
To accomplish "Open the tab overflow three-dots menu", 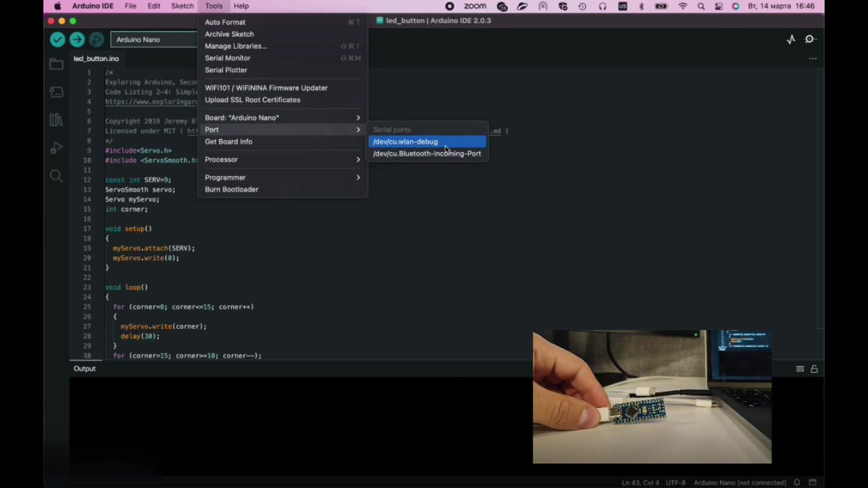I will point(812,58).
